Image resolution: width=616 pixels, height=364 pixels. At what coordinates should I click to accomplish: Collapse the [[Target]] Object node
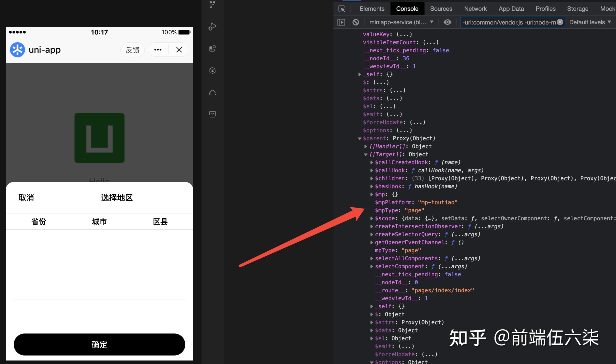366,154
